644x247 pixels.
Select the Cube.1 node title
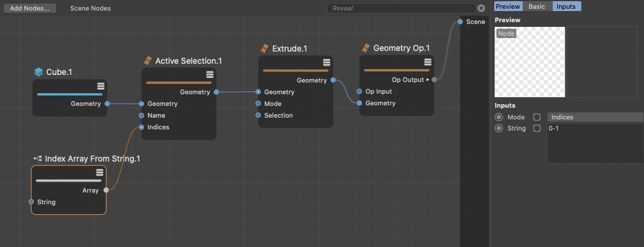click(x=59, y=72)
